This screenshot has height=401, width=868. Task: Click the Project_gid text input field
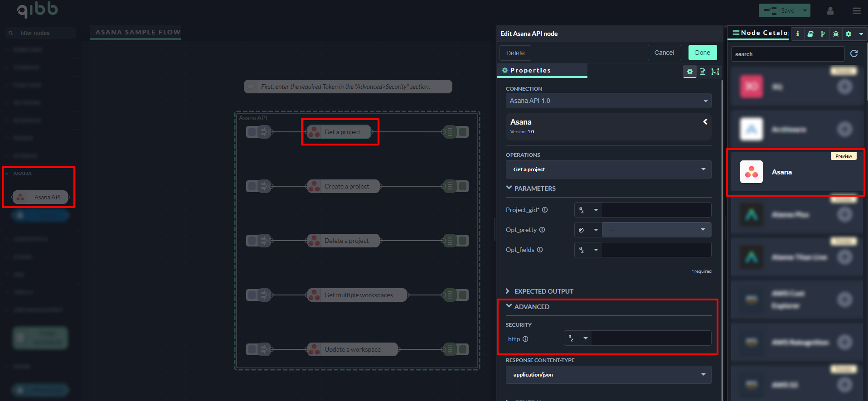pyautogui.click(x=656, y=210)
